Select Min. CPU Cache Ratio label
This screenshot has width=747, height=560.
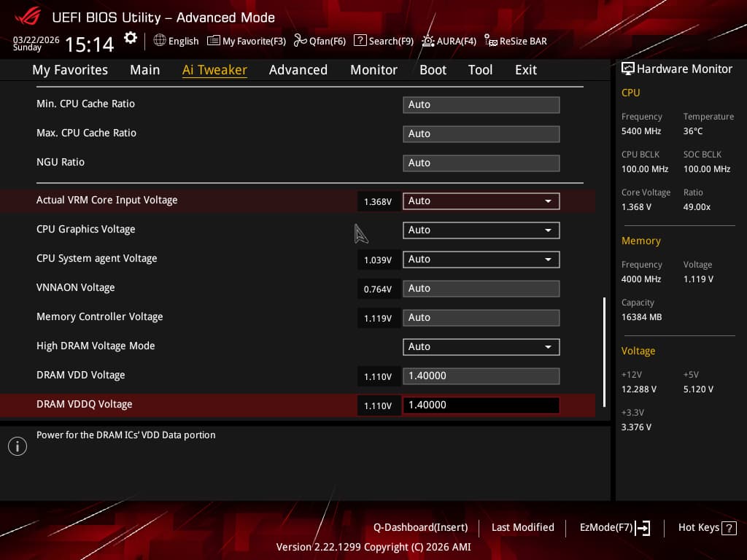(x=86, y=104)
